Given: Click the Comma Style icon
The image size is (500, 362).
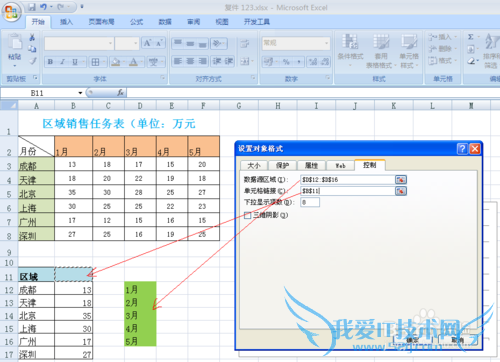Looking at the screenshot, I should [299, 62].
